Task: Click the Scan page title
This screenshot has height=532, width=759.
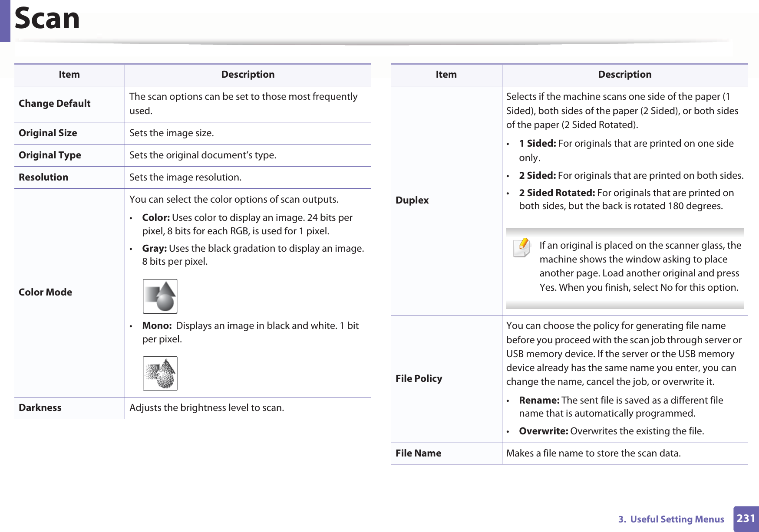Action: [x=47, y=19]
